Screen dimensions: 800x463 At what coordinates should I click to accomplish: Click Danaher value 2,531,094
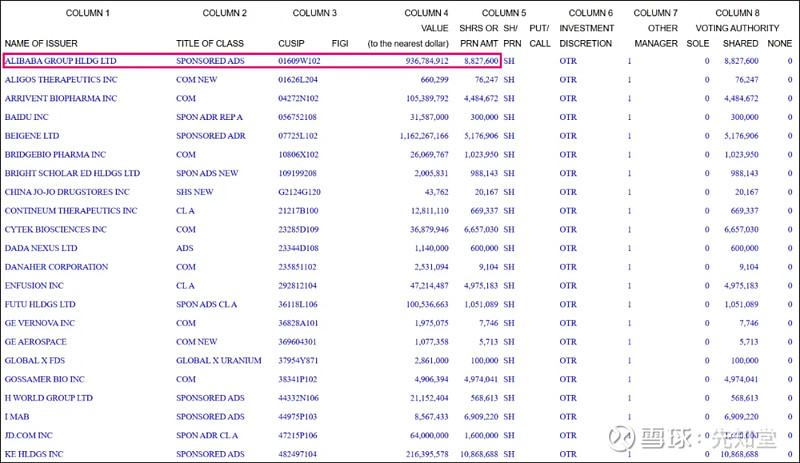432,267
